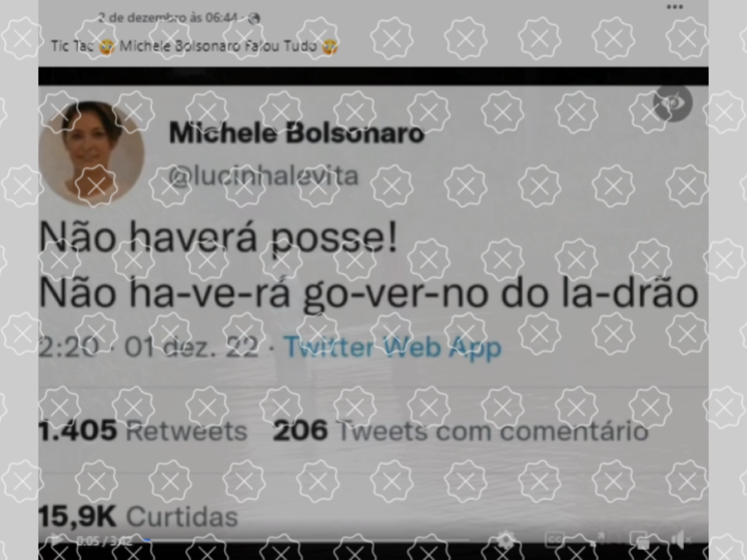This screenshot has width=747, height=560.
Task: Open the three-dot post options menu
Action: (x=675, y=7)
